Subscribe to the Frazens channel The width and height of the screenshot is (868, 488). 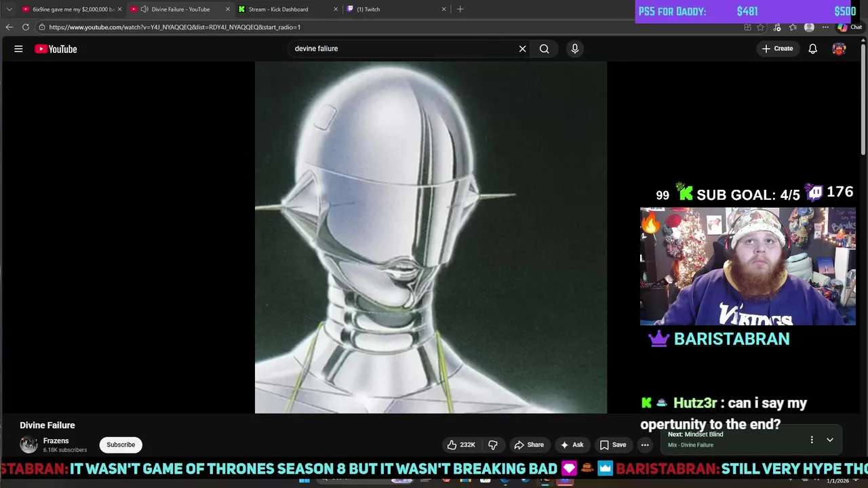tap(121, 445)
